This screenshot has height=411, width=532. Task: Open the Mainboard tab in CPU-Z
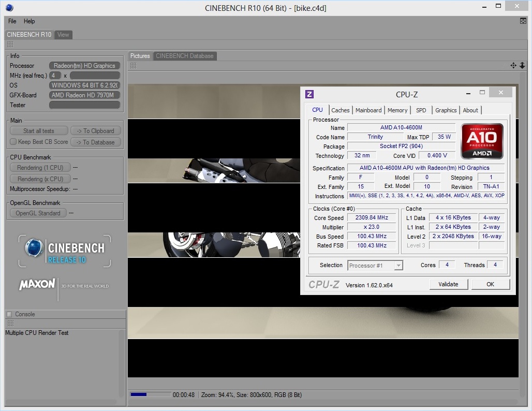pyautogui.click(x=368, y=110)
